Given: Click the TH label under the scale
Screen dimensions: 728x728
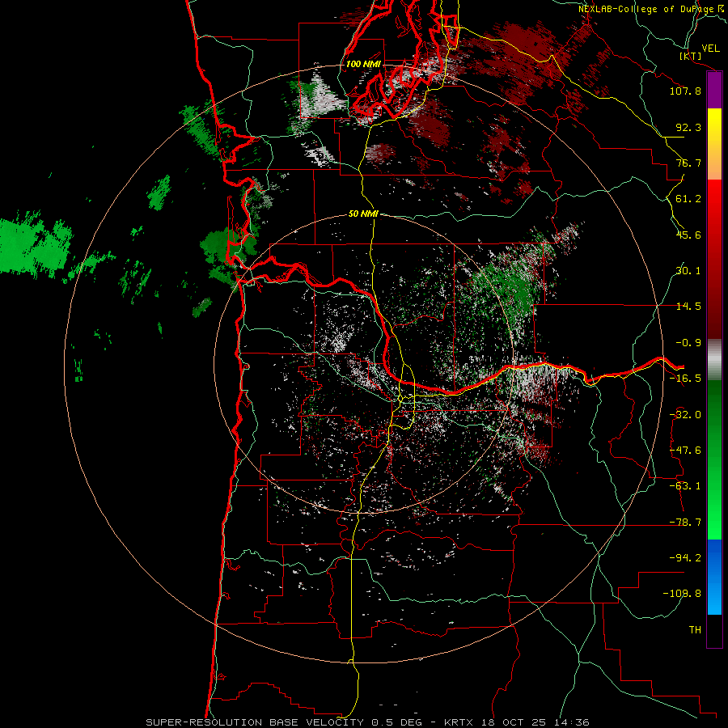Looking at the screenshot, I should (695, 630).
